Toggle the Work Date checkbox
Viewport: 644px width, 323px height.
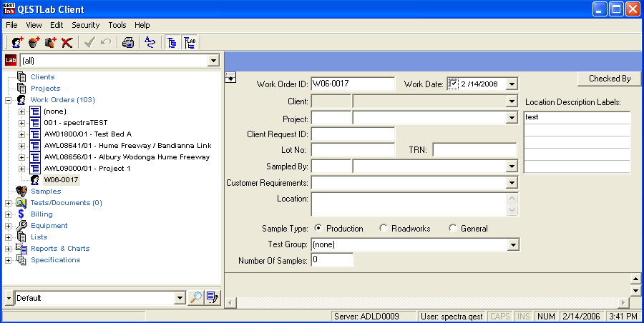coord(453,84)
